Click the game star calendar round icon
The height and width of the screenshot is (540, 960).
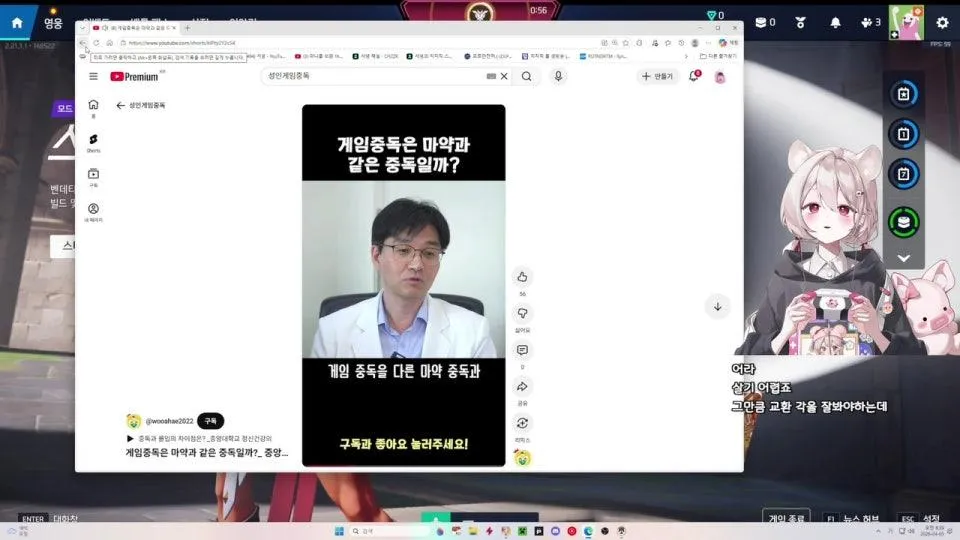pyautogui.click(x=904, y=94)
